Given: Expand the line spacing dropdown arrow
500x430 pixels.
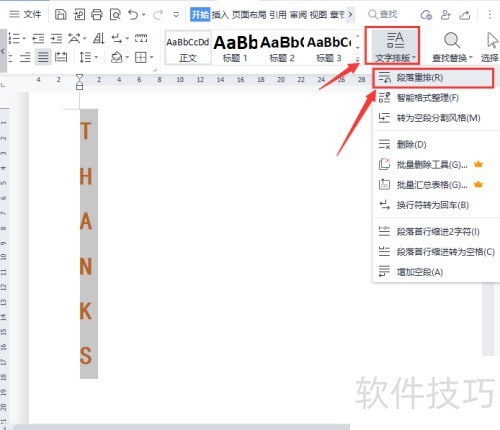Looking at the screenshot, I should 96,57.
